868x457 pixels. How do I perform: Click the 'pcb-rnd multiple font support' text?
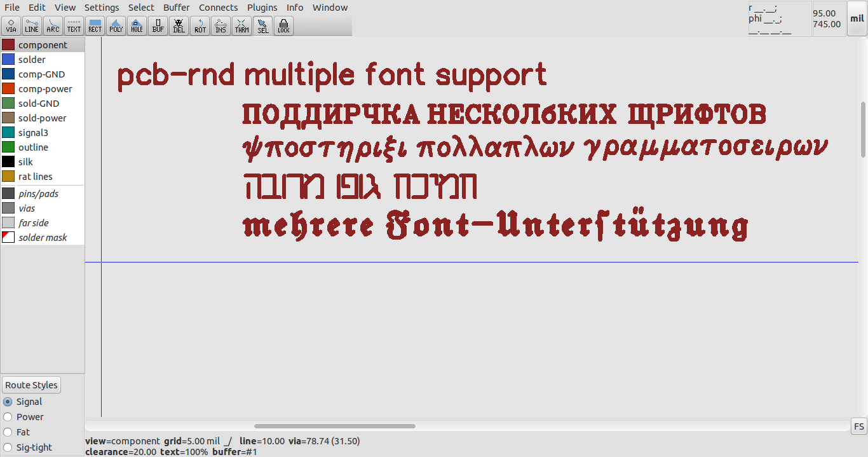coord(332,76)
